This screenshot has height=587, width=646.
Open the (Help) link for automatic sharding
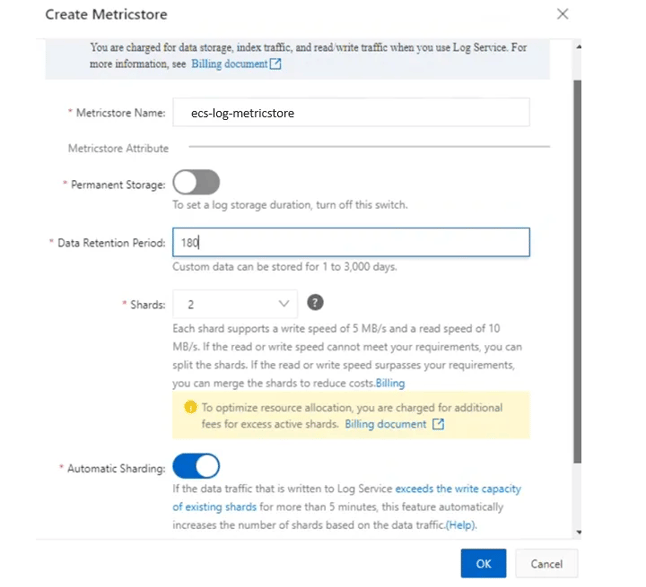[461, 525]
